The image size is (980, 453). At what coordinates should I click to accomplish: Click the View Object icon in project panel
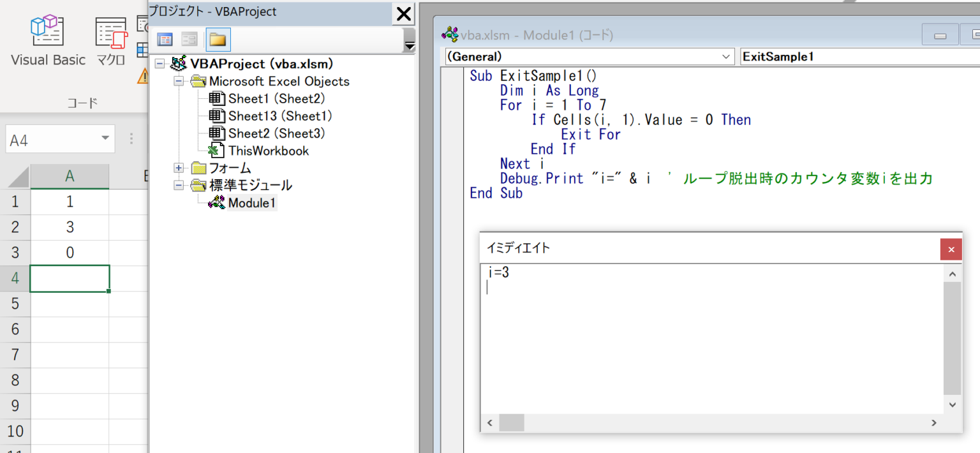pos(189,40)
